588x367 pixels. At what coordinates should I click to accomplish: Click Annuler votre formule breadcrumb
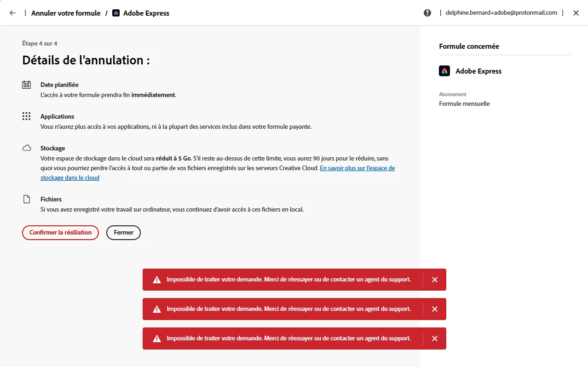click(x=66, y=13)
